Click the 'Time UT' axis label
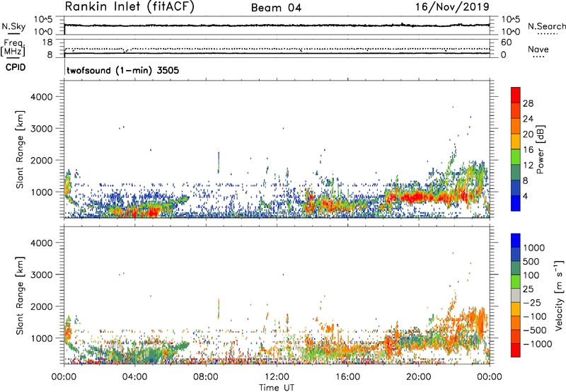Screen dimensions: 566x392 coord(277,388)
